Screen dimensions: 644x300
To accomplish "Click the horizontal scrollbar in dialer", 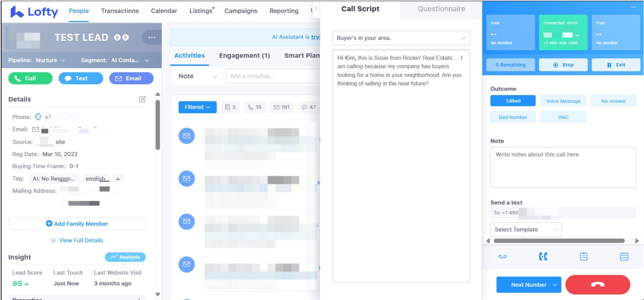I will click(559, 241).
